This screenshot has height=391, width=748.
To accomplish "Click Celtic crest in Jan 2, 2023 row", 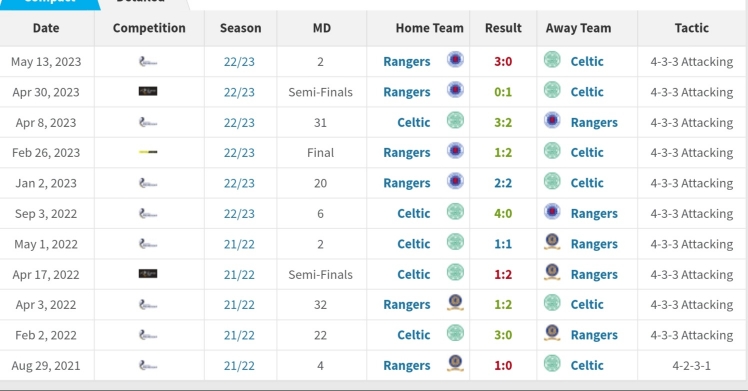I will pyautogui.click(x=552, y=182).
